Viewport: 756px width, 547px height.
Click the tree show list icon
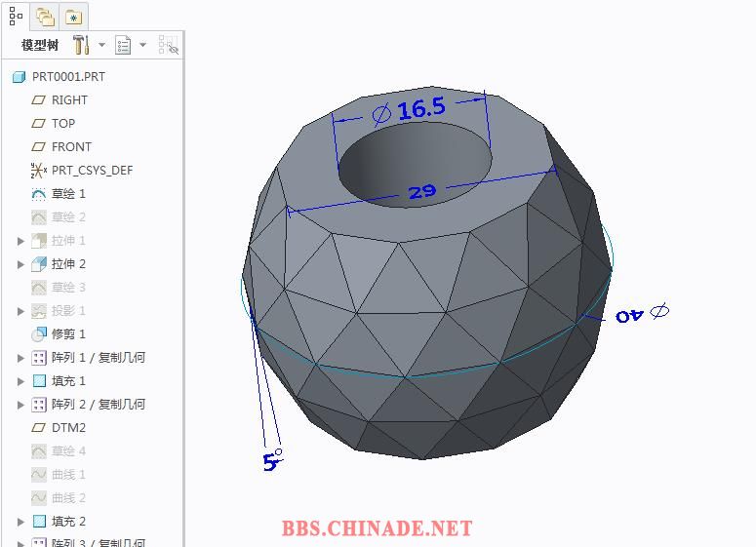(123, 45)
